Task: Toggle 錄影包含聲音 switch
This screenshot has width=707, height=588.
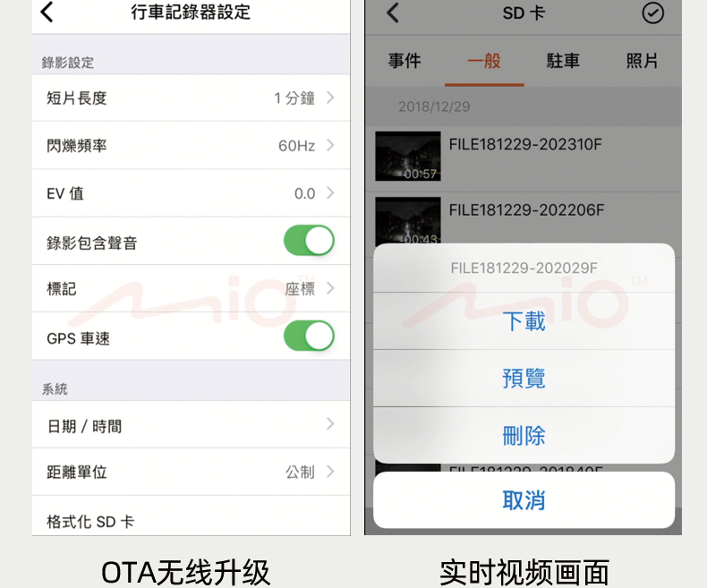Action: [x=309, y=241]
